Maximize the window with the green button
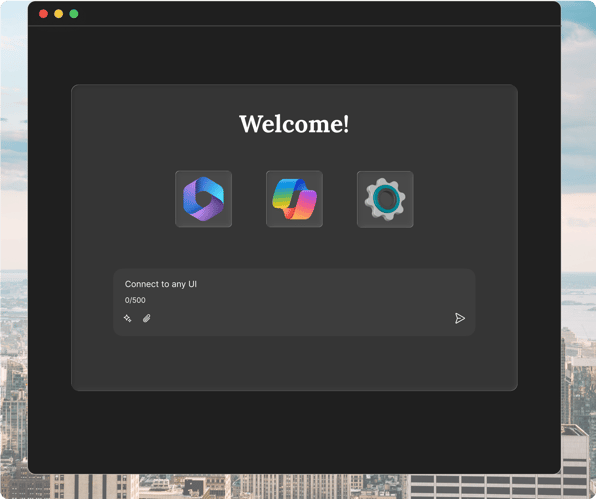This screenshot has width=596, height=499. [x=74, y=14]
